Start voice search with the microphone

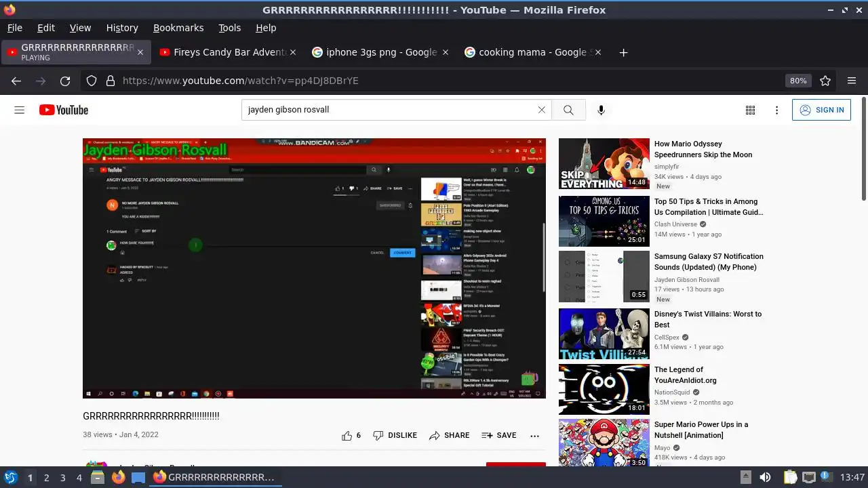(x=601, y=110)
